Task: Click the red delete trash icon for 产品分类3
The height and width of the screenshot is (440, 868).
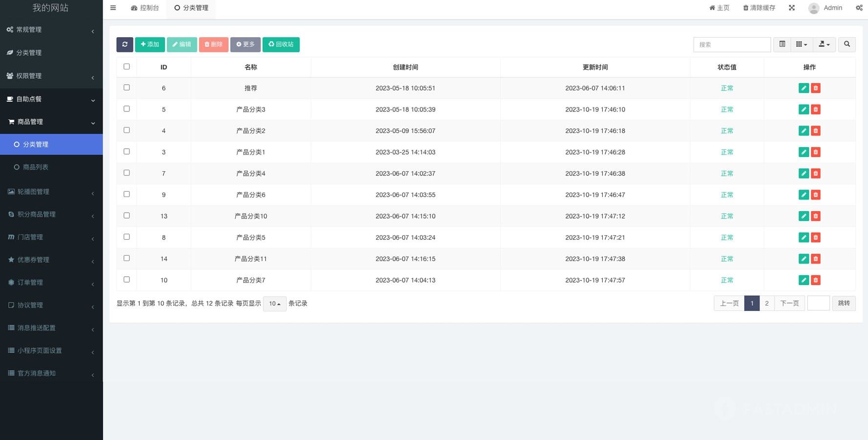Action: [x=815, y=110]
